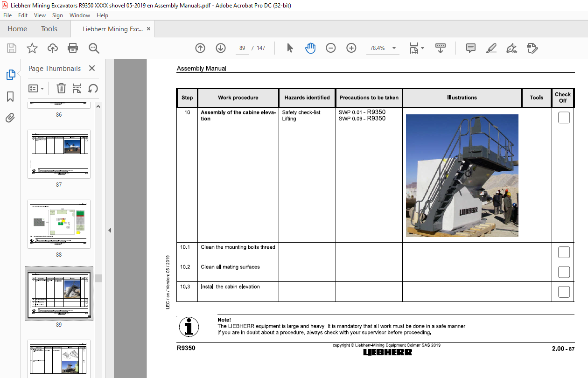Zoom in with the plus button
Screen dimensions: 588x378
pos(351,48)
